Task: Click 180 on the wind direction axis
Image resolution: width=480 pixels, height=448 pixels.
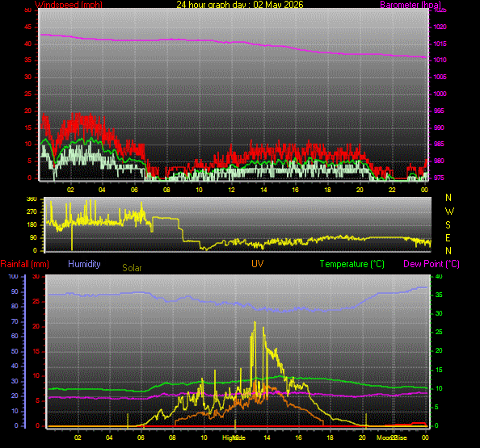Action: 32,224
